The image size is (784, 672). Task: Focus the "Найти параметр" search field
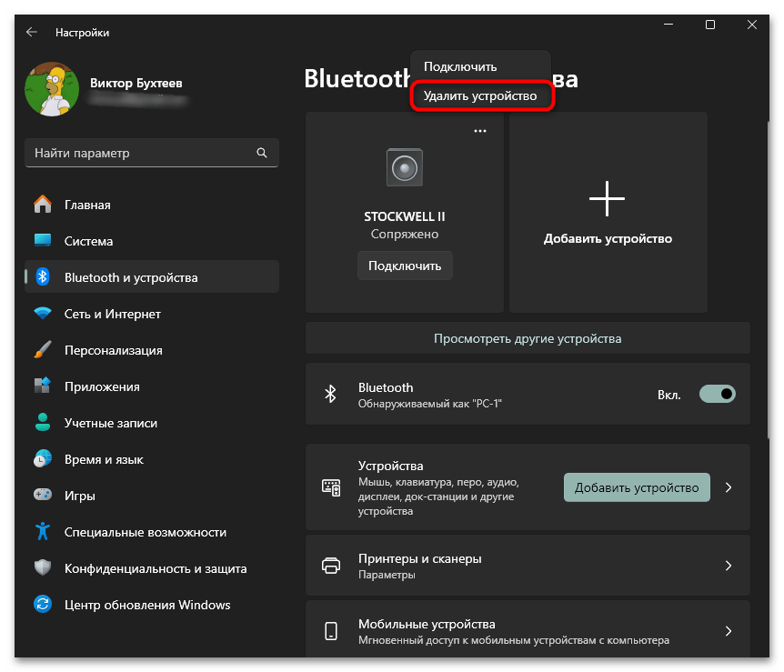(152, 153)
